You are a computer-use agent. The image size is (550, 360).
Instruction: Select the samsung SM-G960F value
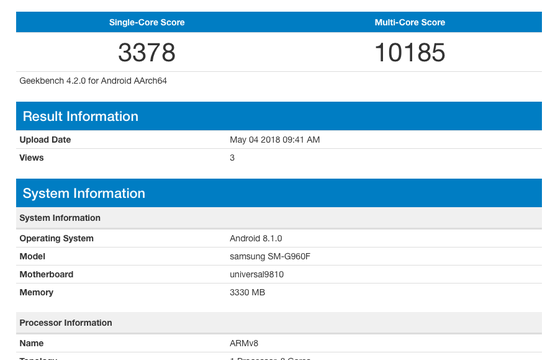pyautogui.click(x=270, y=256)
